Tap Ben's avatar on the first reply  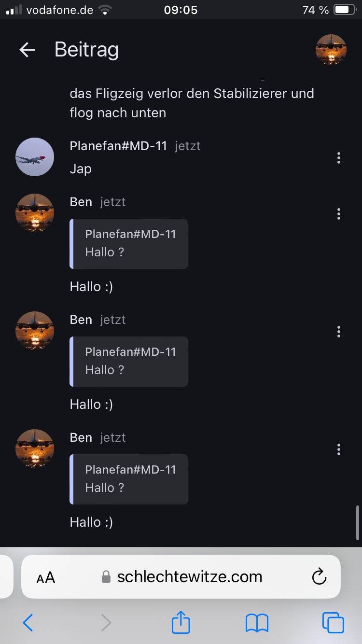(x=35, y=213)
